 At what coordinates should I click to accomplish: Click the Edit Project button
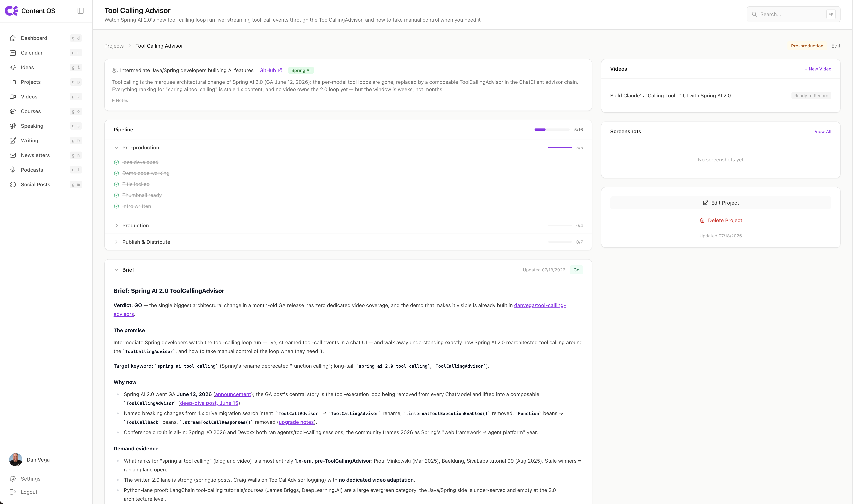(x=720, y=203)
